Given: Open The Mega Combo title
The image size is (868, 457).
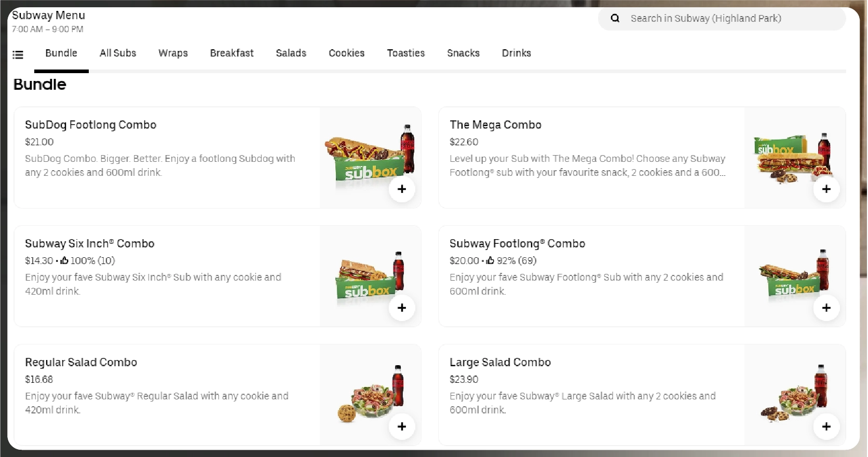Looking at the screenshot, I should pos(495,125).
